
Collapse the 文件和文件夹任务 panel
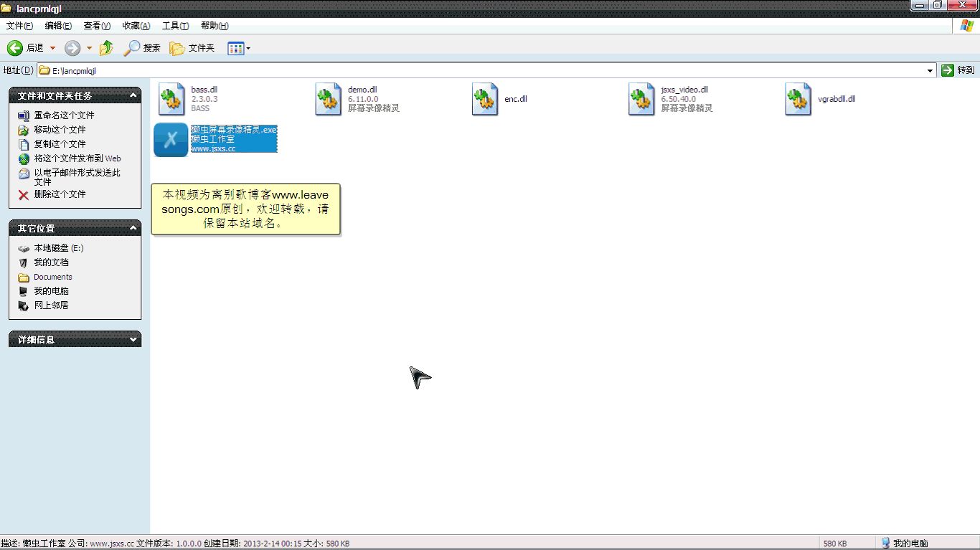click(x=133, y=95)
